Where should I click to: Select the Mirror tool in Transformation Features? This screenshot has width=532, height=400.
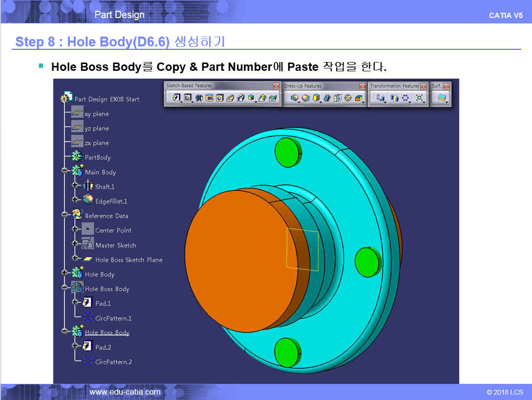pos(394,98)
